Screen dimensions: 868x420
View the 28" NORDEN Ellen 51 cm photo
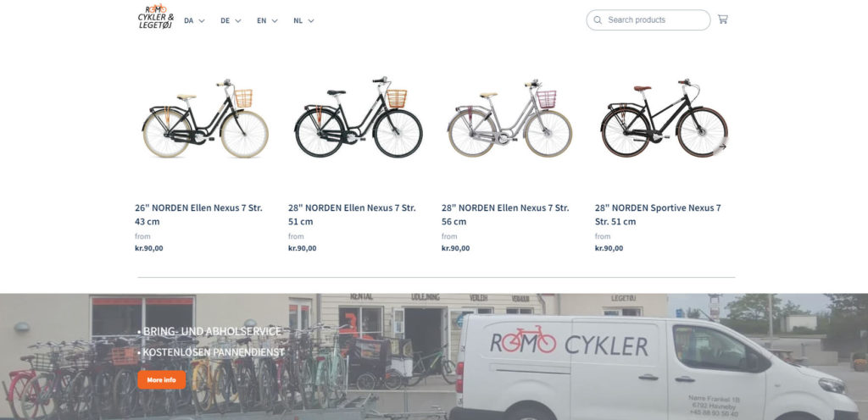(359, 119)
